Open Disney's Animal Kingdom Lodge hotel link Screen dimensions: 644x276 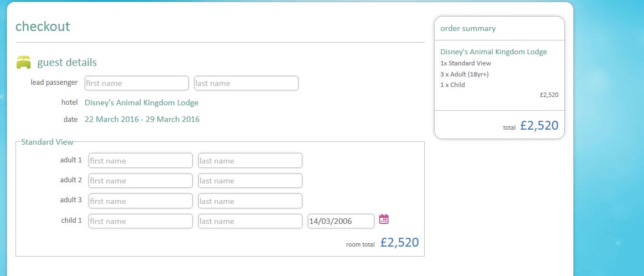(141, 103)
